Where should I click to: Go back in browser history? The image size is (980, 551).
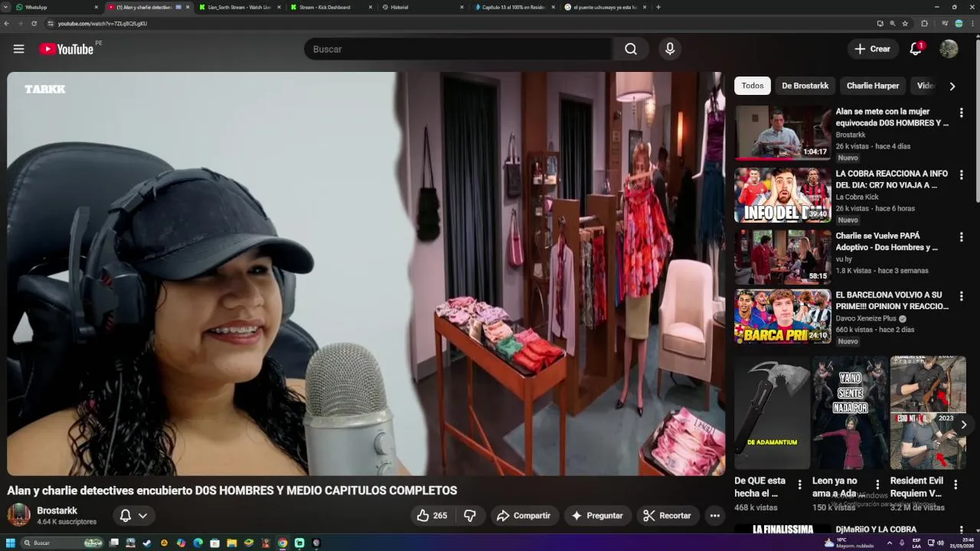click(7, 24)
